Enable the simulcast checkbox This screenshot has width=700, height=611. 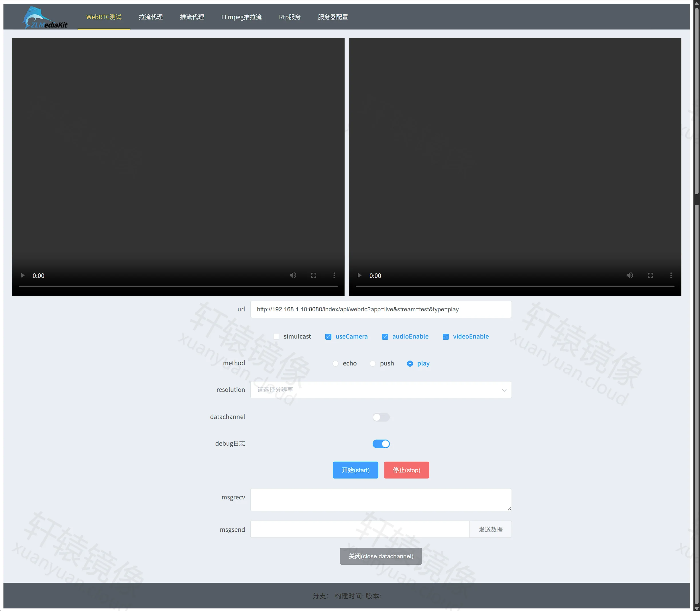click(276, 337)
